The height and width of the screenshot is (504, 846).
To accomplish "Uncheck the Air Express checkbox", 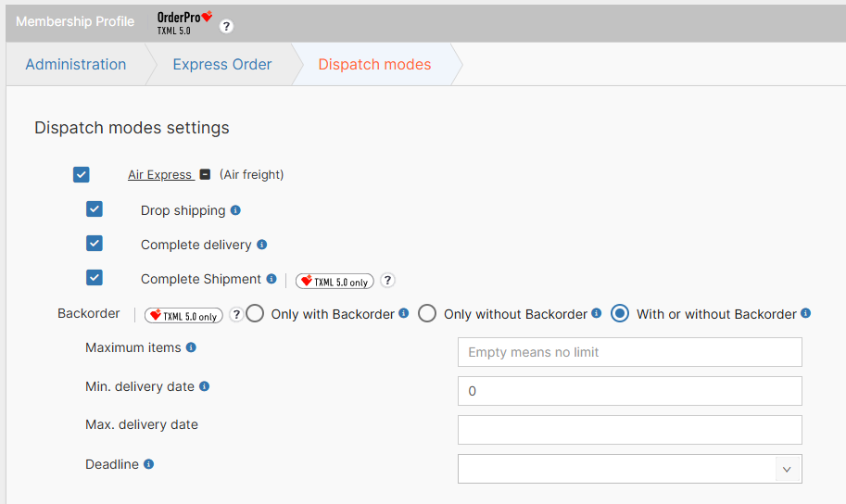I will coord(82,174).
